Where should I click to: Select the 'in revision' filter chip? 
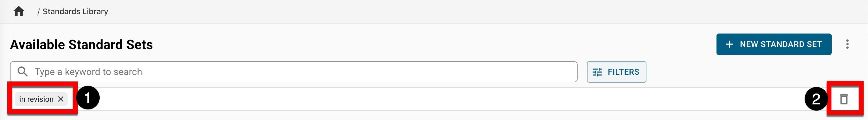tap(36, 99)
